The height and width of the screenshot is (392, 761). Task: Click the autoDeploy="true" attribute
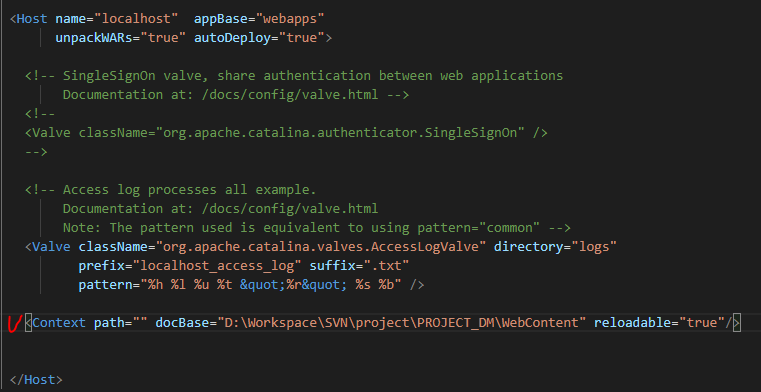tap(259, 38)
